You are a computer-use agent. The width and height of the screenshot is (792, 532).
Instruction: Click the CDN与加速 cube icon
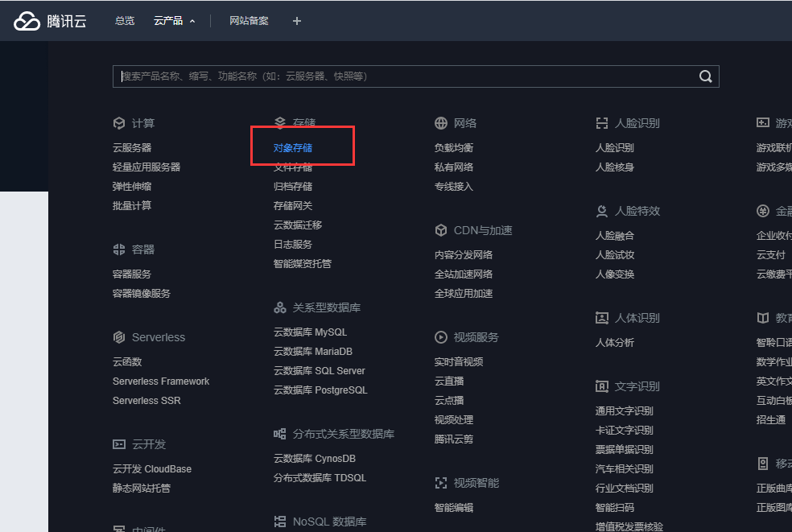click(441, 230)
